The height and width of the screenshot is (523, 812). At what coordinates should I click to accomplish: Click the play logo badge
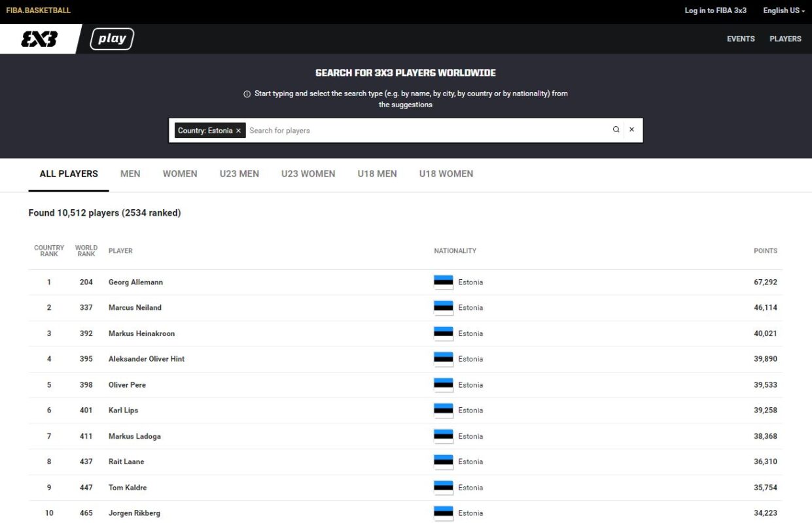(x=112, y=39)
